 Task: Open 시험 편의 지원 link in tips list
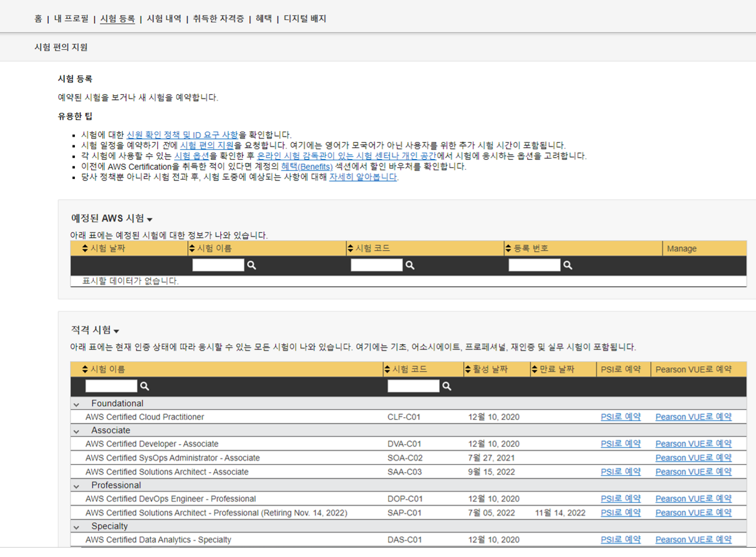(x=206, y=145)
